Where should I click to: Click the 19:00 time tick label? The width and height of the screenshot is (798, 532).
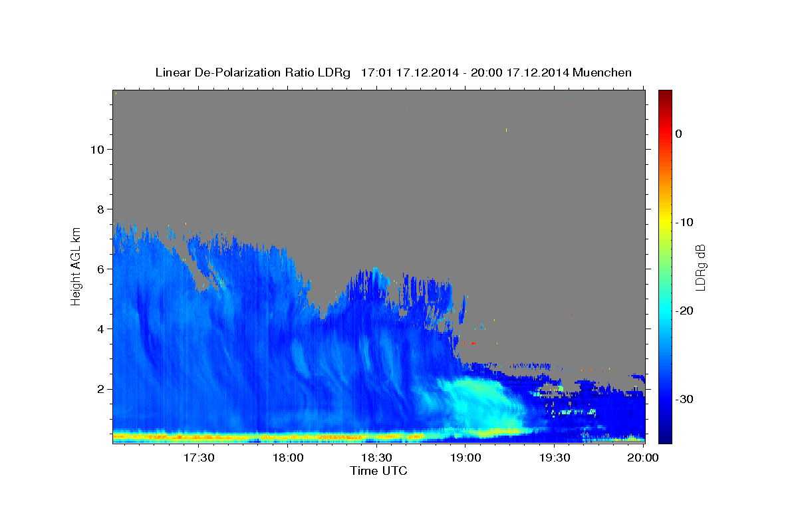(465, 458)
